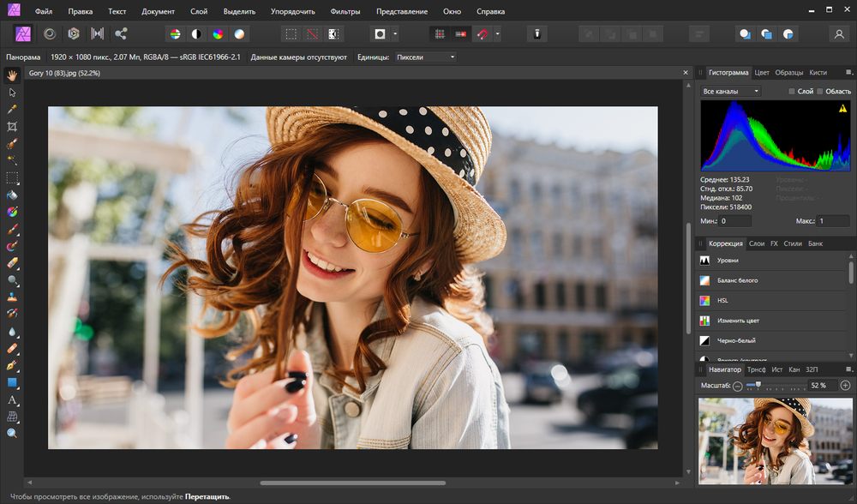The height and width of the screenshot is (504, 857).
Task: Enable the Область checkbox in histogram
Action: click(820, 91)
